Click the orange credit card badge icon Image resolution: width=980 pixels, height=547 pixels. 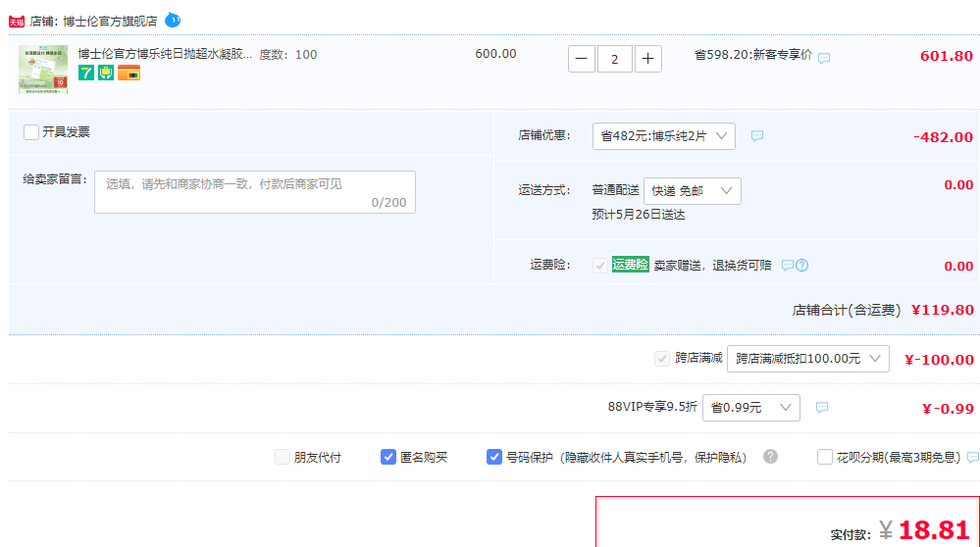click(x=129, y=74)
